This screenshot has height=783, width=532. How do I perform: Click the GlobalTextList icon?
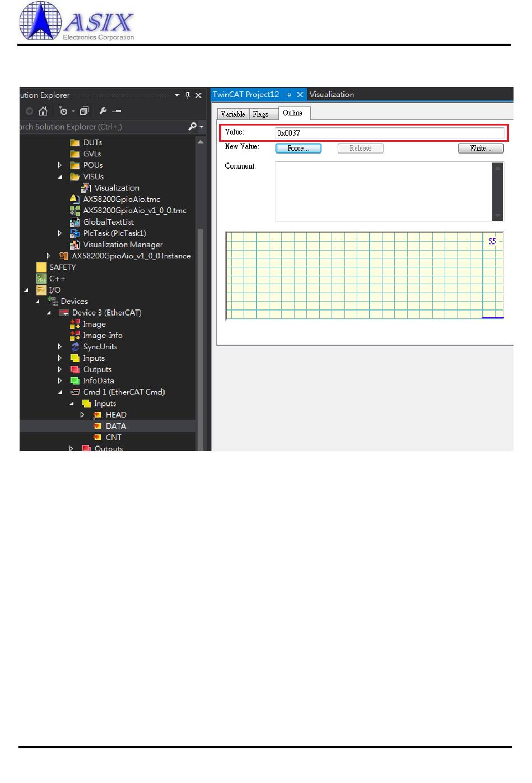[x=74, y=222]
